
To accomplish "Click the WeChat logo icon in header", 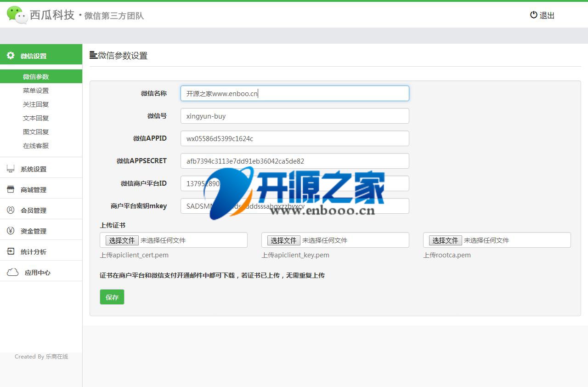I will click(x=17, y=15).
